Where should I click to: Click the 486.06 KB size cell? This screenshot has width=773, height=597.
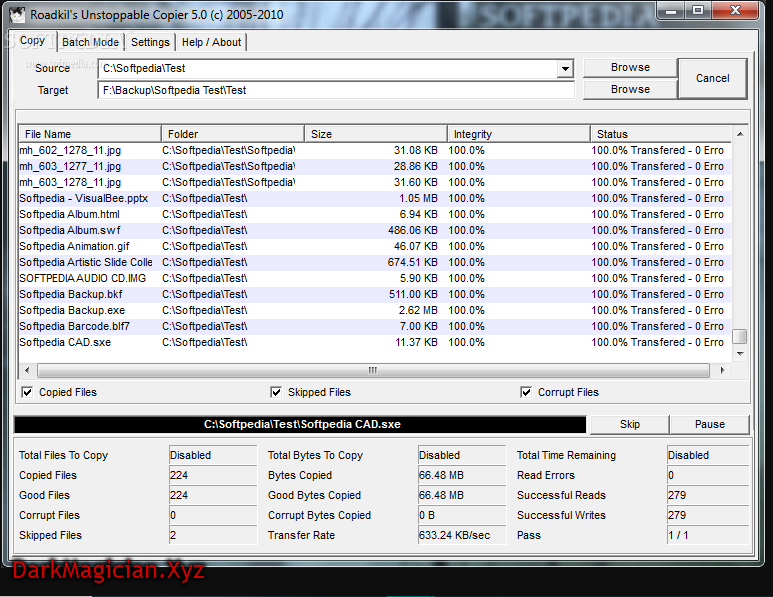[413, 231]
